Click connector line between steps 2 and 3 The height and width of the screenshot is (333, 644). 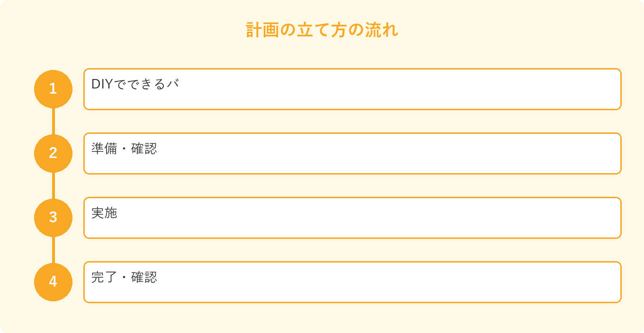pyautogui.click(x=53, y=185)
